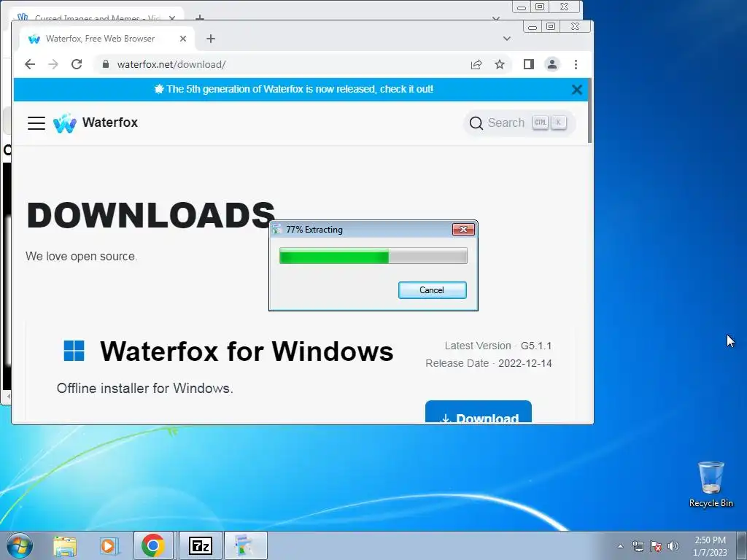This screenshot has height=560, width=747.
Task: Select the Waterfox, Free Web Browser tab
Action: tap(107, 39)
